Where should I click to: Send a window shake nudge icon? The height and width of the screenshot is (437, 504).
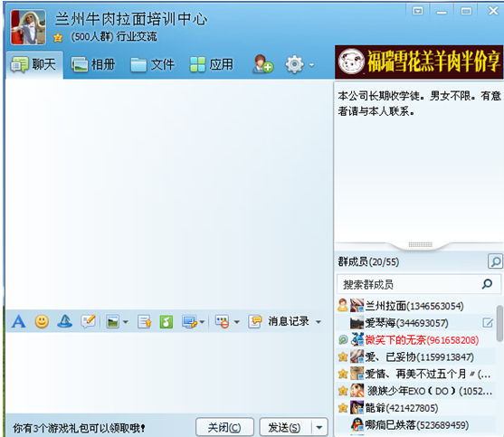click(x=89, y=321)
